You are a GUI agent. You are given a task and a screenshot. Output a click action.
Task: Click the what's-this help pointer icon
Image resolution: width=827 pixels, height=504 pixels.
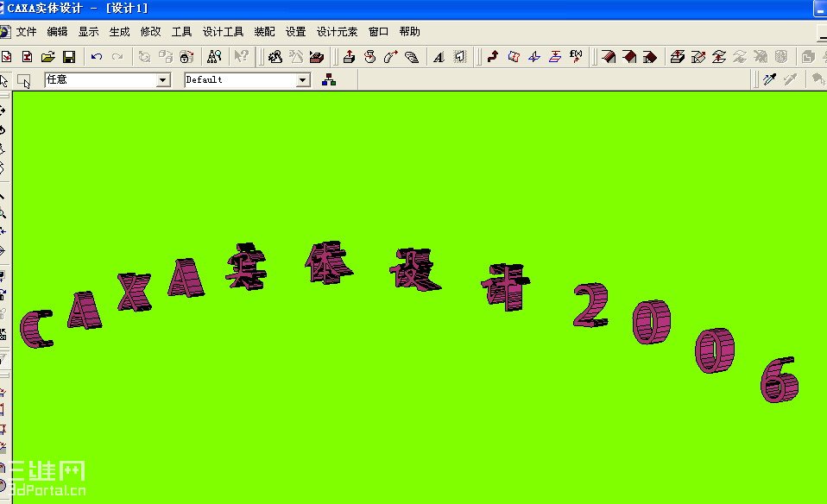(241, 56)
